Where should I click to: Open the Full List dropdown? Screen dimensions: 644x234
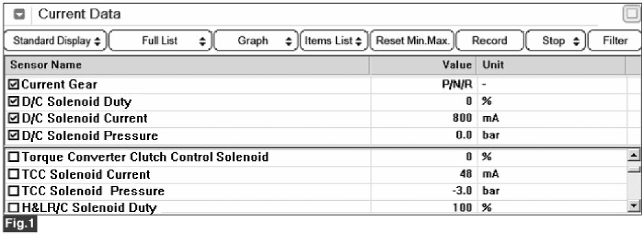(x=161, y=41)
